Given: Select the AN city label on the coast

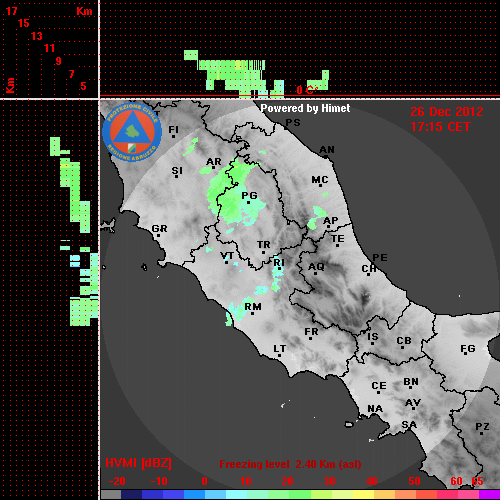Looking at the screenshot, I should 327,150.
